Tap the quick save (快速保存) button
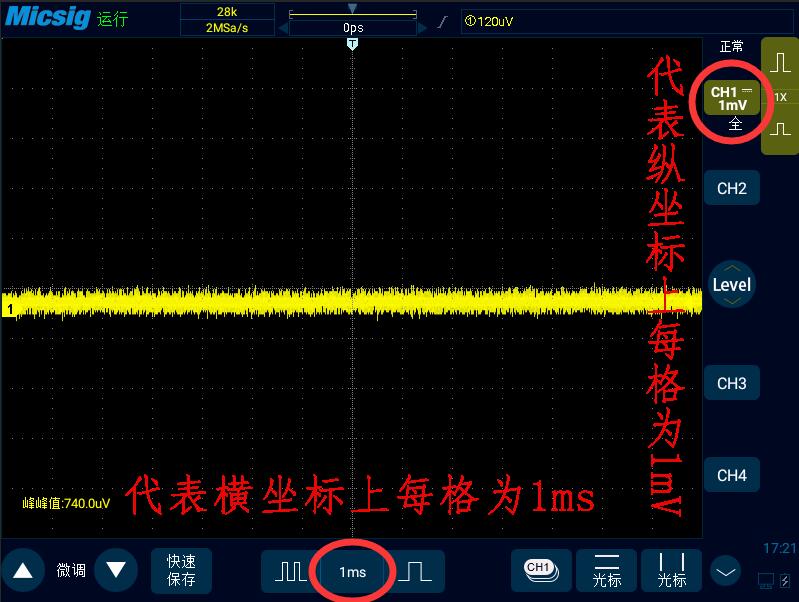 click(181, 571)
